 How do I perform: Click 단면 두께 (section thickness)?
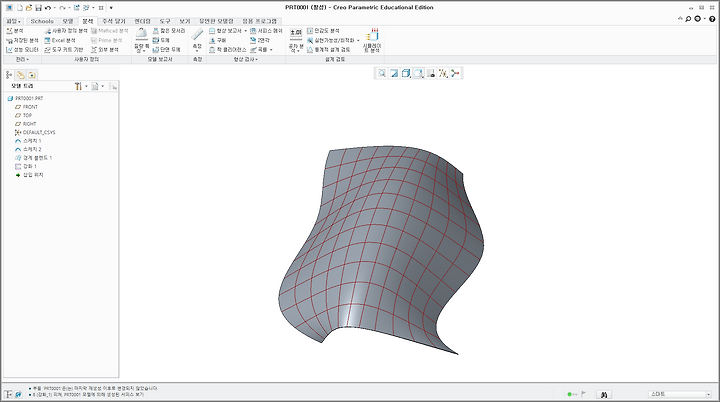166,50
